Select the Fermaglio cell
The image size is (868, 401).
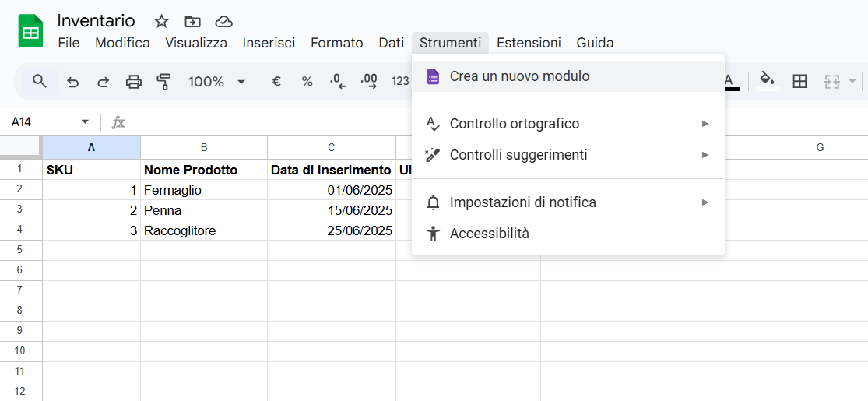(204, 190)
